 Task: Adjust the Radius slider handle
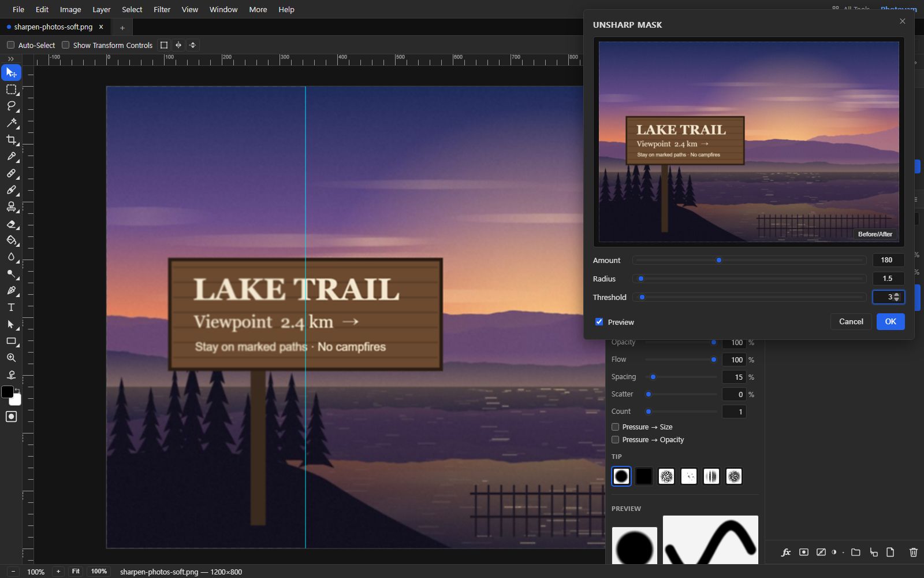point(641,279)
